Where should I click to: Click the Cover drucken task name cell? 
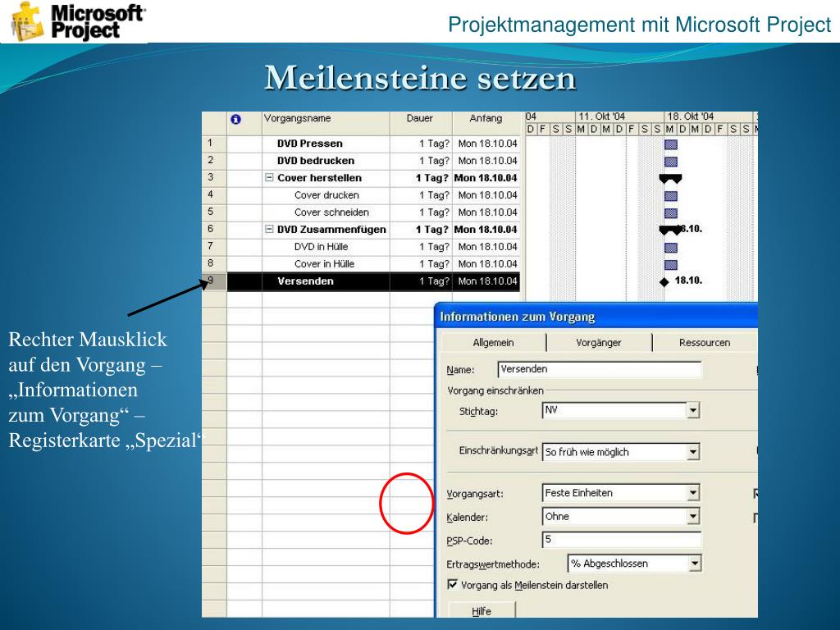pyautogui.click(x=326, y=195)
